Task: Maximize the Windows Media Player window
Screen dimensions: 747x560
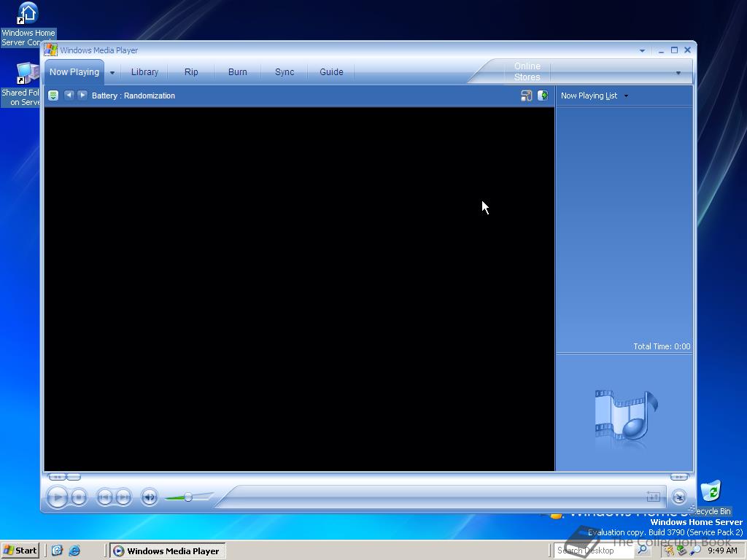Action: pyautogui.click(x=674, y=50)
